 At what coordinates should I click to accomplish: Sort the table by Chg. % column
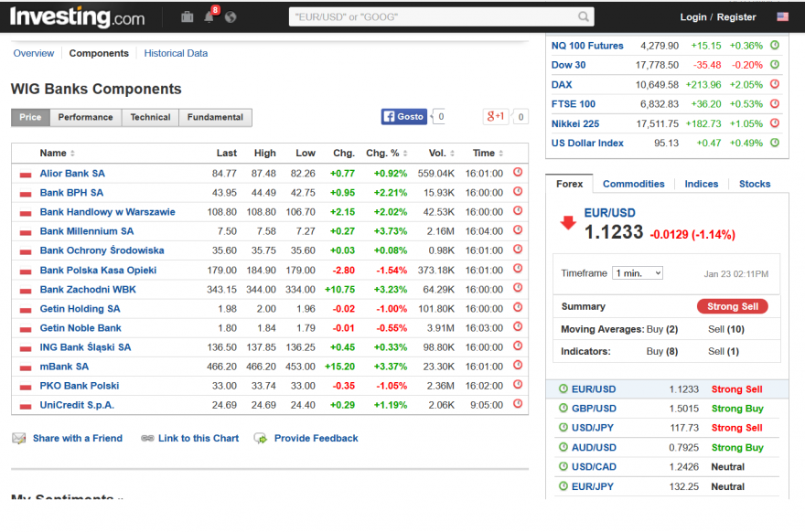tap(387, 153)
